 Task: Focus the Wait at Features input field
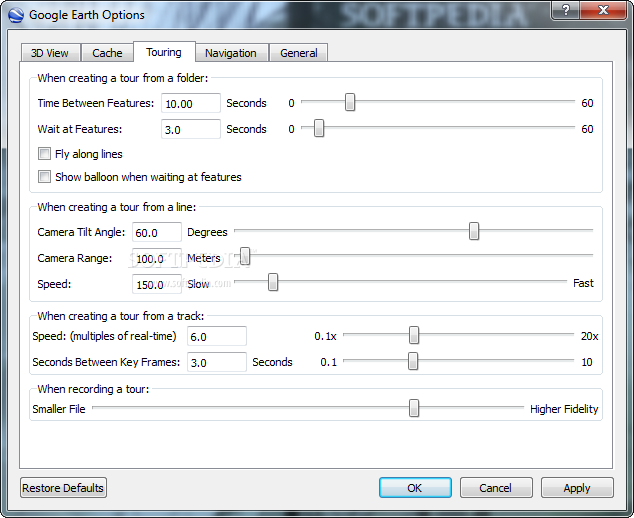[191, 129]
